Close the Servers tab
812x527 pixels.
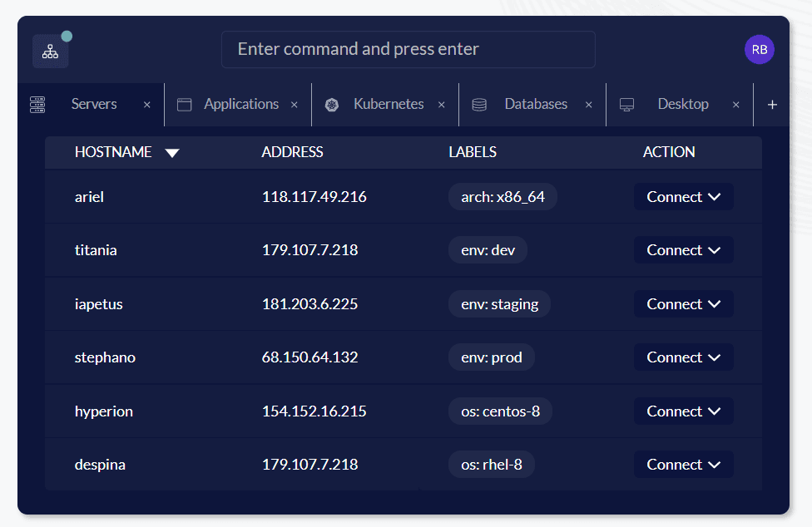coord(147,105)
